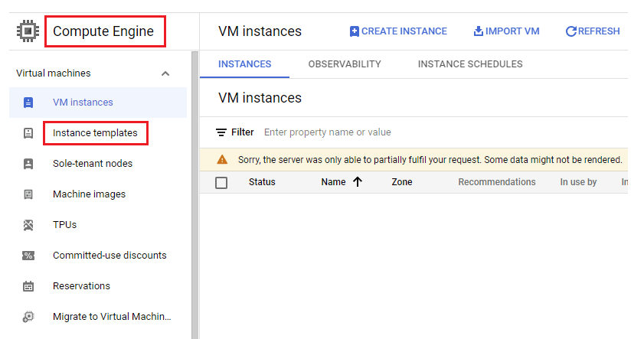Click the warning triangle icon
Image resolution: width=644 pixels, height=339 pixels.
coord(222,160)
